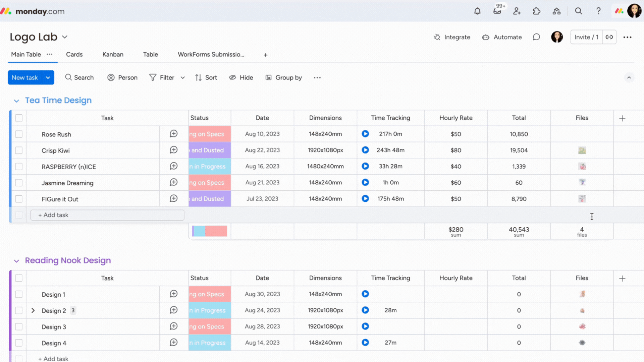This screenshot has height=362, width=644.
Task: Click the Invite / 1 button
Action: pyautogui.click(x=586, y=37)
